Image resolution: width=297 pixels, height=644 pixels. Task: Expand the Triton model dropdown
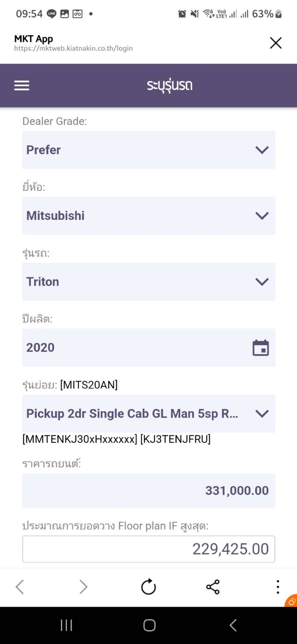click(x=148, y=282)
